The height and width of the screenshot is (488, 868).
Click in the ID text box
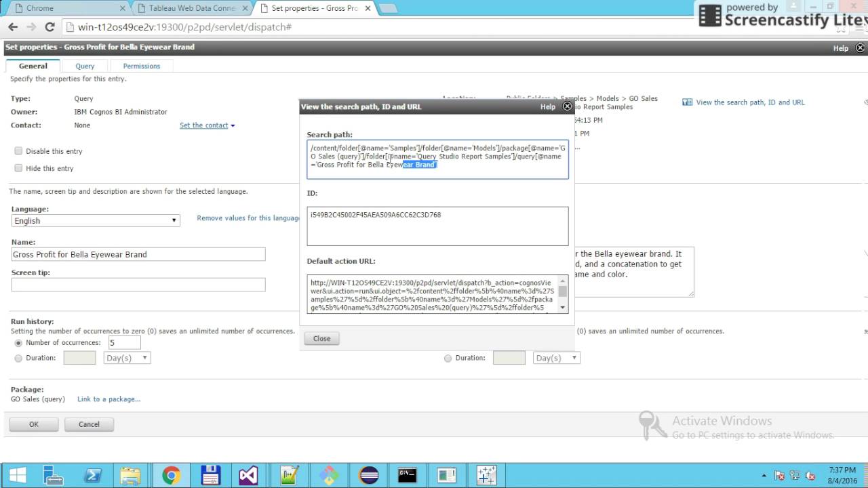click(x=437, y=226)
